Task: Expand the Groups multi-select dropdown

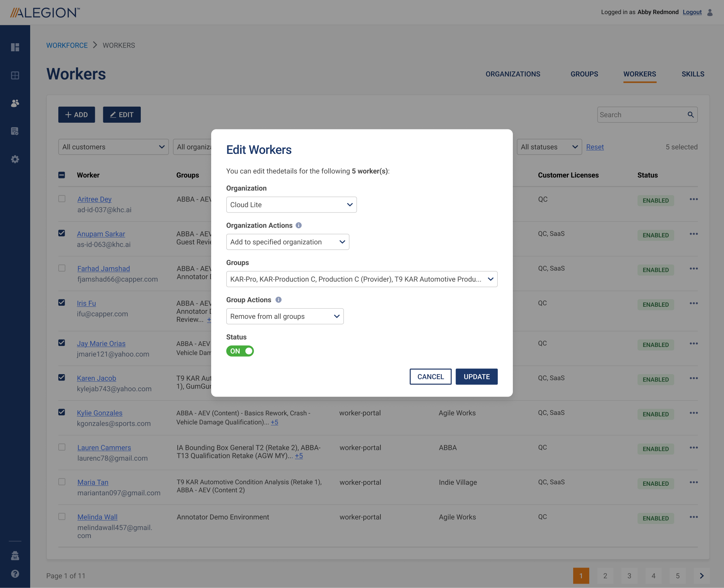Action: tap(362, 279)
